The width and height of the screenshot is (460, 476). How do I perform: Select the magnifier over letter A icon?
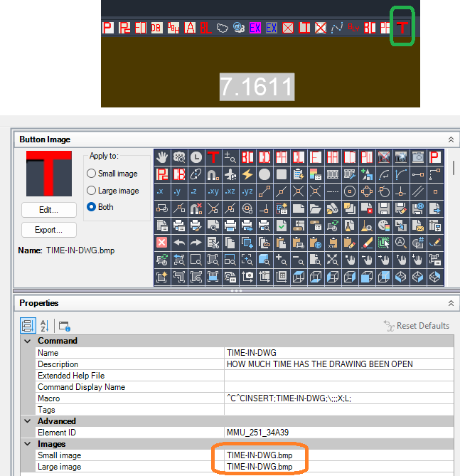click(401, 243)
